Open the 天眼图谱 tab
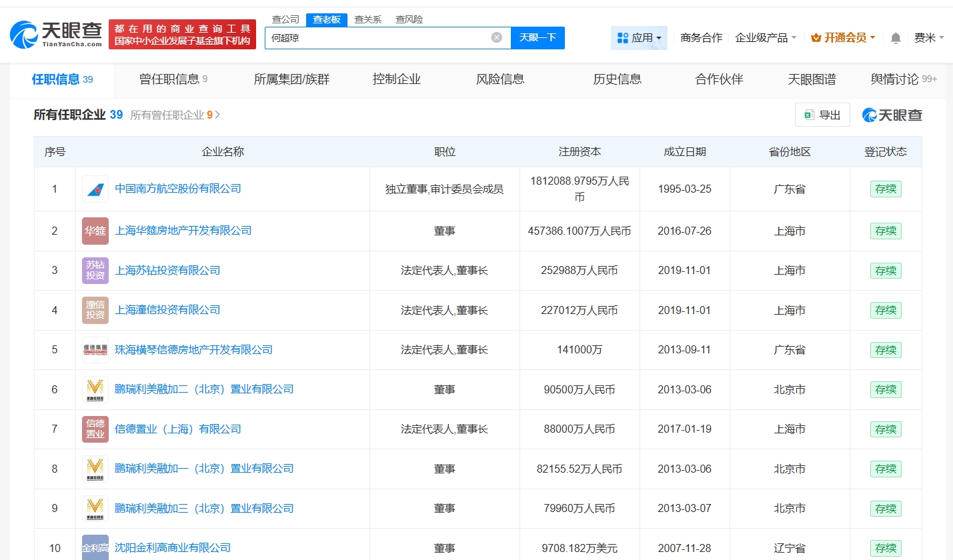 [812, 79]
